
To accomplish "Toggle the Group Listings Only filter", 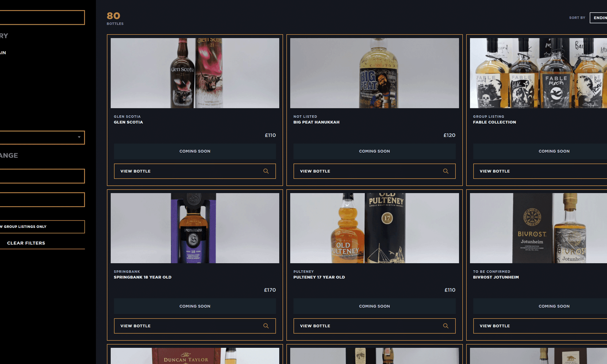I will click(x=42, y=227).
